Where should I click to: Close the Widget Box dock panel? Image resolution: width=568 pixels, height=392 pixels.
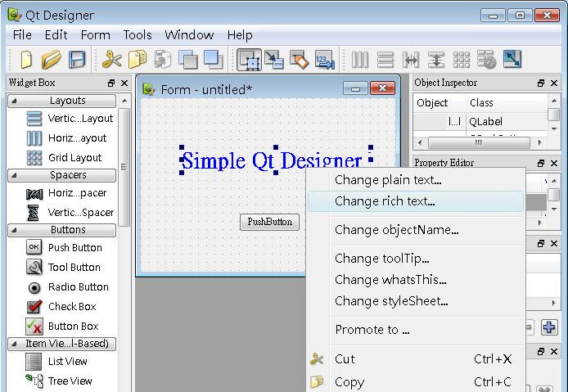click(124, 83)
